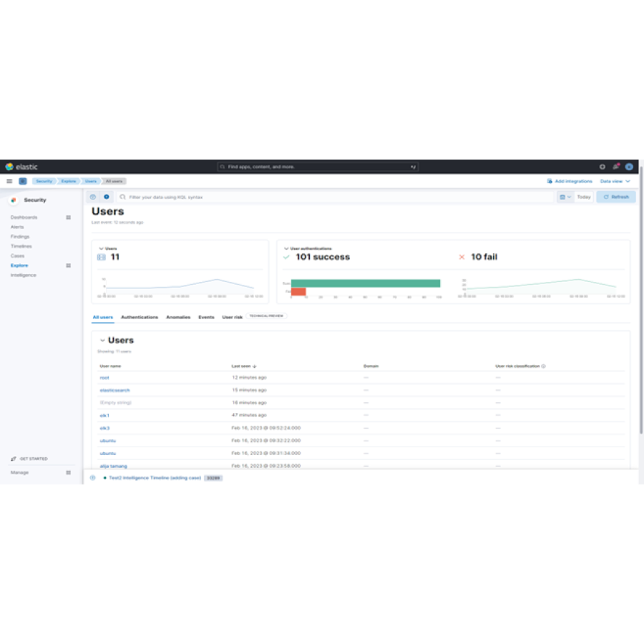Sort table by Last seen column
The width and height of the screenshot is (644, 644).
click(243, 366)
